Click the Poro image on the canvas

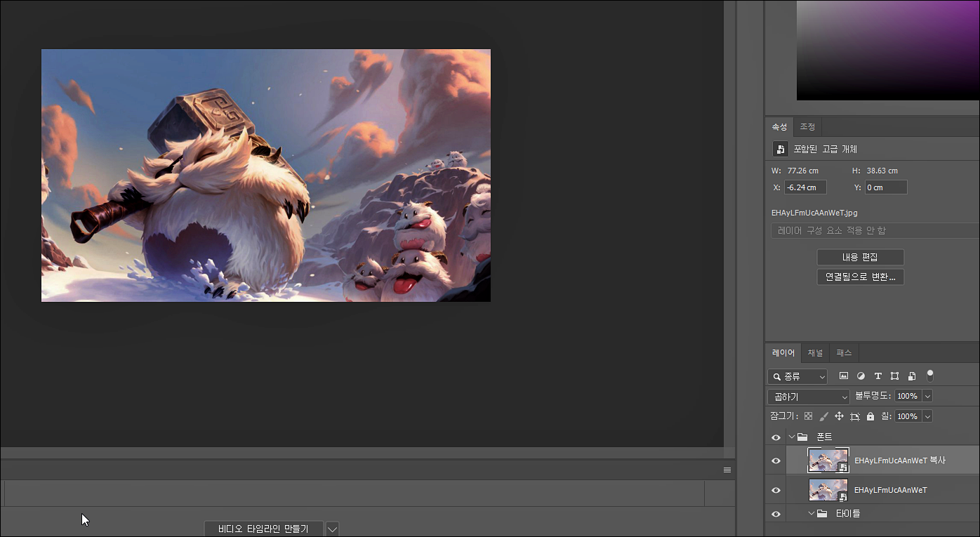pyautogui.click(x=266, y=175)
